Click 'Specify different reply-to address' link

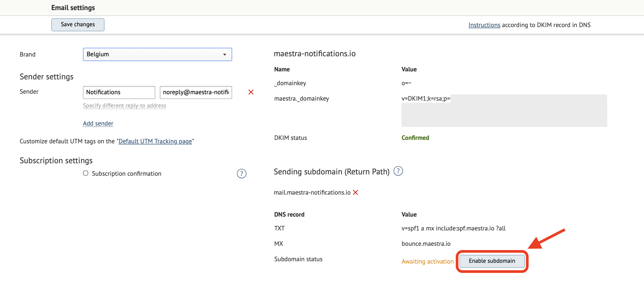[124, 106]
